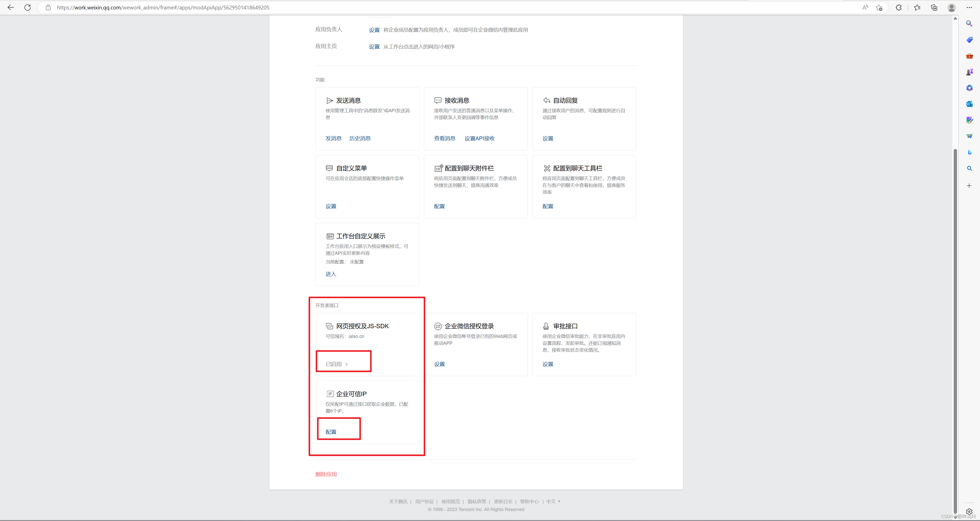This screenshot has height=521, width=980.
Task: Click the 工作台自定义展示 card icon
Action: pyautogui.click(x=330, y=236)
